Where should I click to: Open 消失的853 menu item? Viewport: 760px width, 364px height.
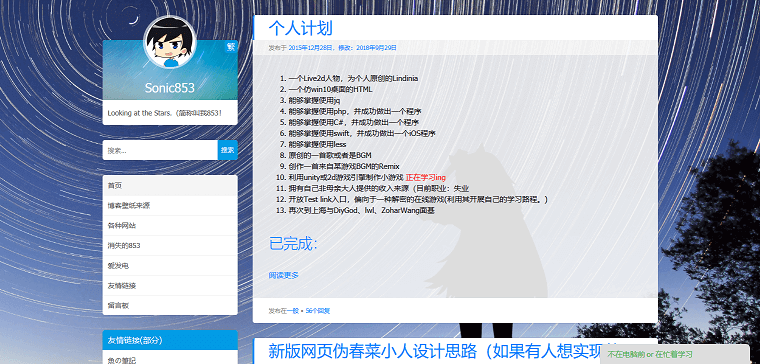tap(170, 246)
